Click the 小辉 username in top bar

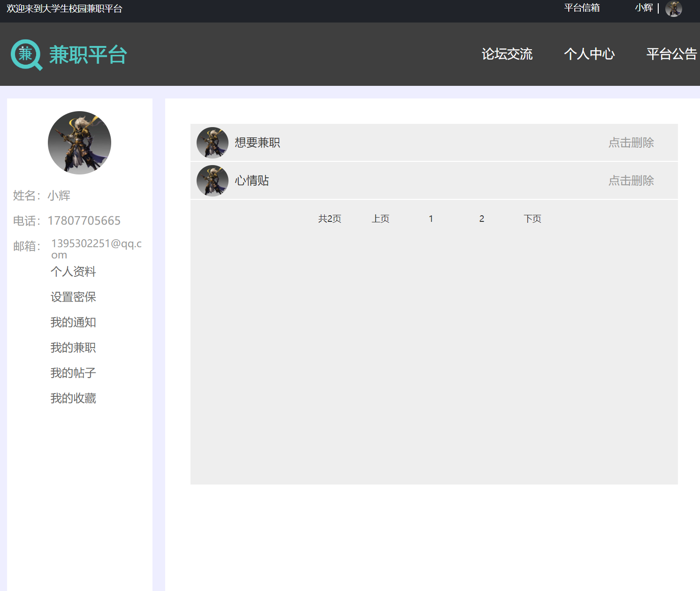pyautogui.click(x=644, y=8)
